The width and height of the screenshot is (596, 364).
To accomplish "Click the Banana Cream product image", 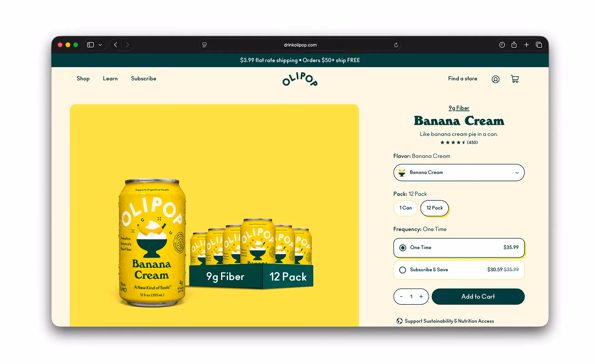I will tap(214, 215).
